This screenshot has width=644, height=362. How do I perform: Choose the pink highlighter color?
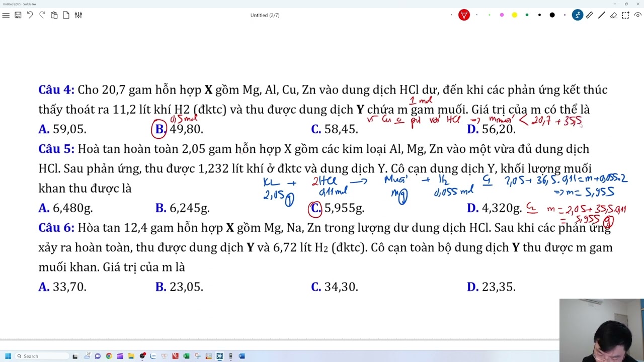click(x=502, y=15)
